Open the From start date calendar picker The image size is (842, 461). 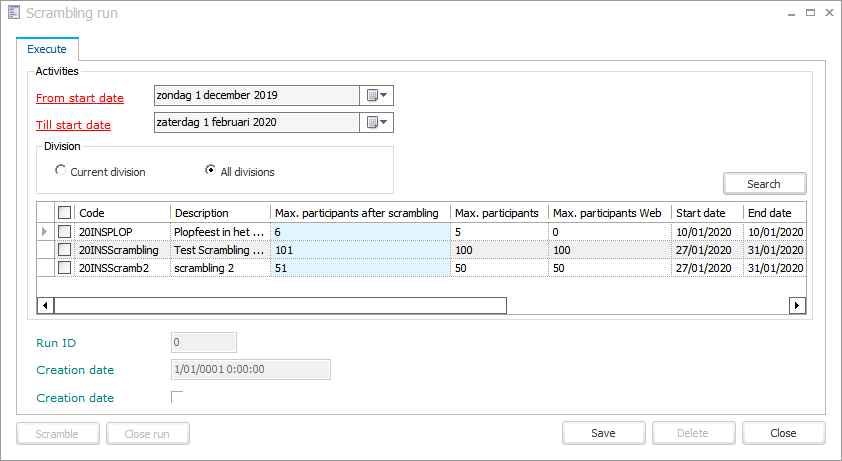[377, 96]
